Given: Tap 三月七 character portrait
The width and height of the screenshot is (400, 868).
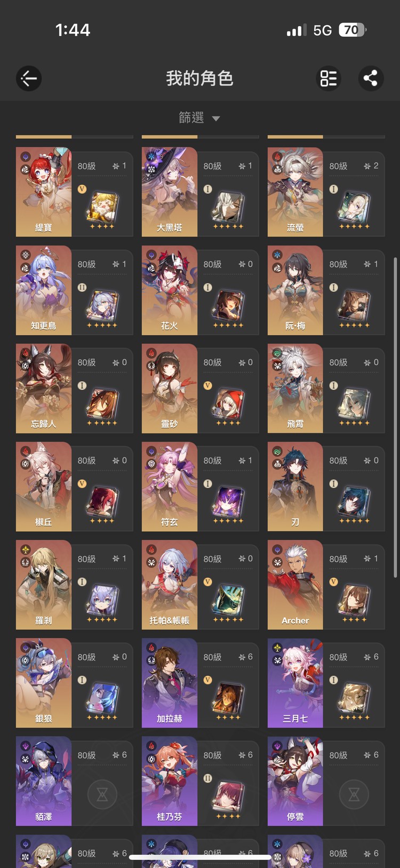Looking at the screenshot, I should click(x=295, y=683).
